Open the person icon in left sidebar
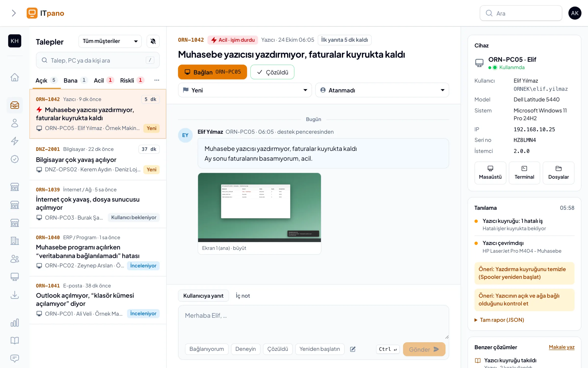Viewport: 588px width, 368px height. coord(15,123)
